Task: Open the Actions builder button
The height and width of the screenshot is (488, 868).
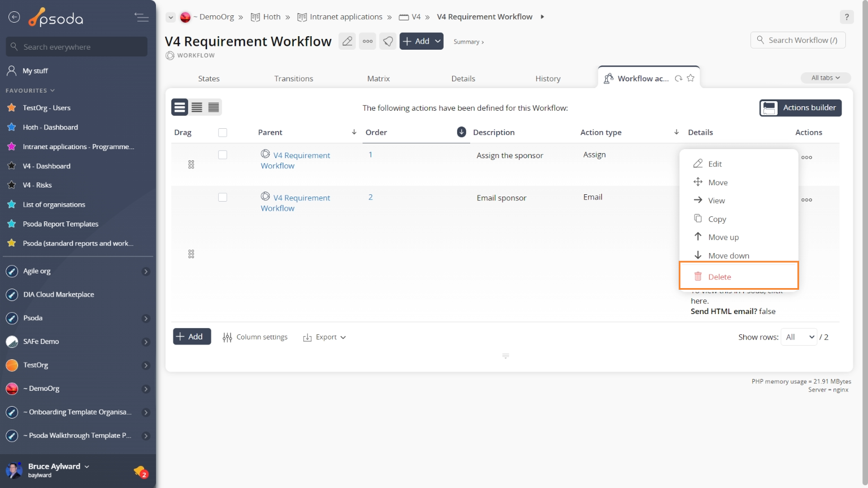Action: tap(800, 108)
